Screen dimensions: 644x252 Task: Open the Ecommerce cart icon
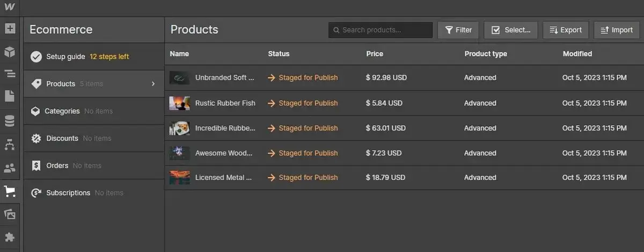(x=10, y=191)
